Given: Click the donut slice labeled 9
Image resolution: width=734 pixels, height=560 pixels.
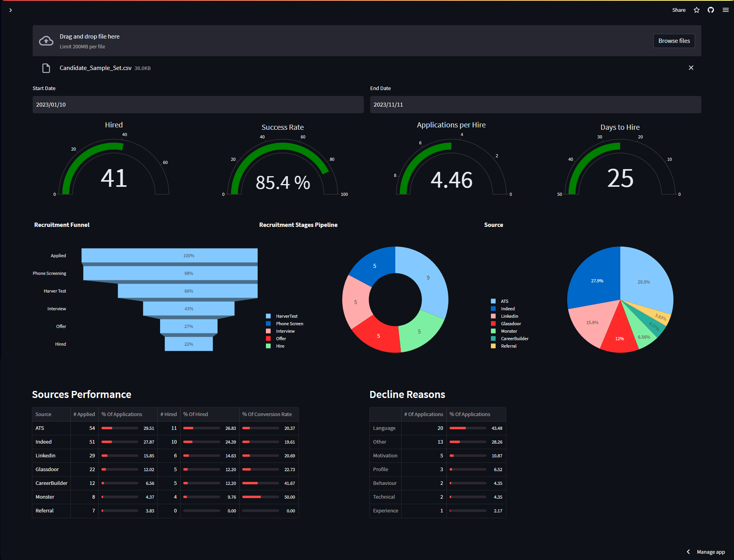Looking at the screenshot, I should coord(428,278).
